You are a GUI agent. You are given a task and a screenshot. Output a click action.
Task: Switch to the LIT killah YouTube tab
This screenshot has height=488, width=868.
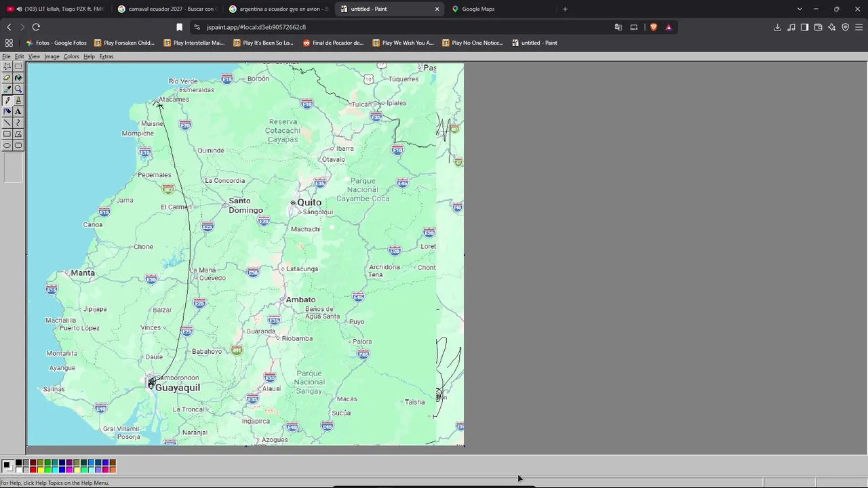(x=56, y=9)
